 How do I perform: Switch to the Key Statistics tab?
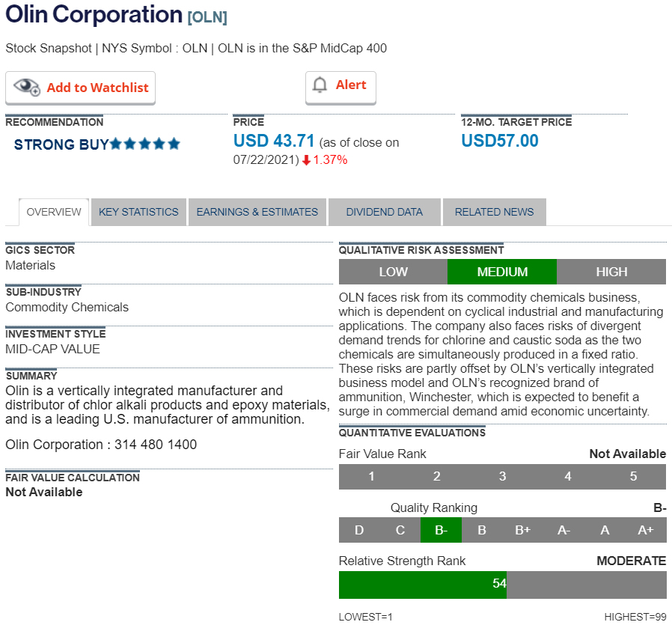(138, 212)
